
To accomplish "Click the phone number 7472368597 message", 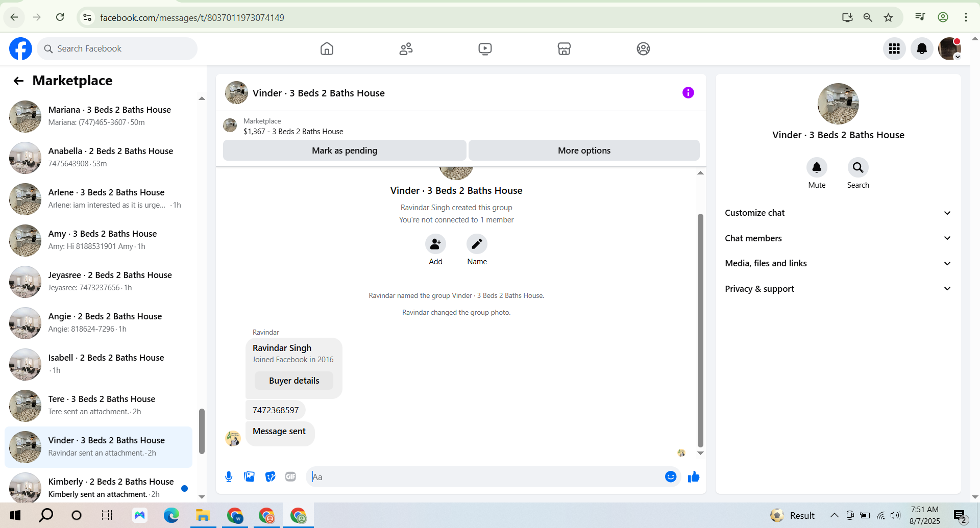I will tap(276, 410).
